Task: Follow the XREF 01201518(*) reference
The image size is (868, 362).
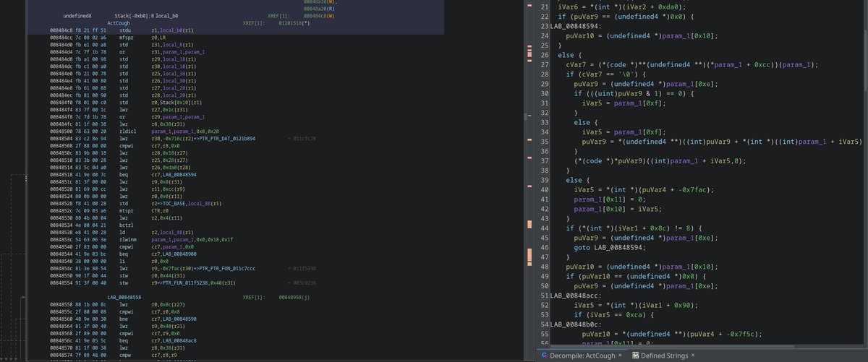Action: point(294,23)
